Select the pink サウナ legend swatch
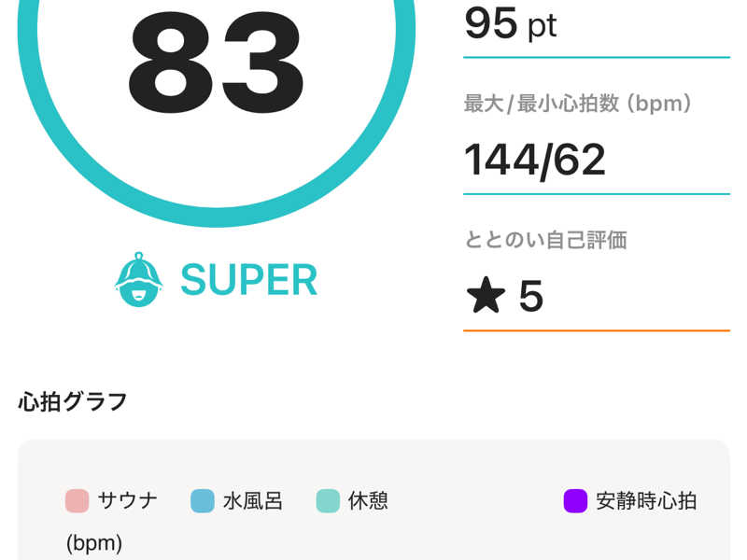 [x=78, y=501]
